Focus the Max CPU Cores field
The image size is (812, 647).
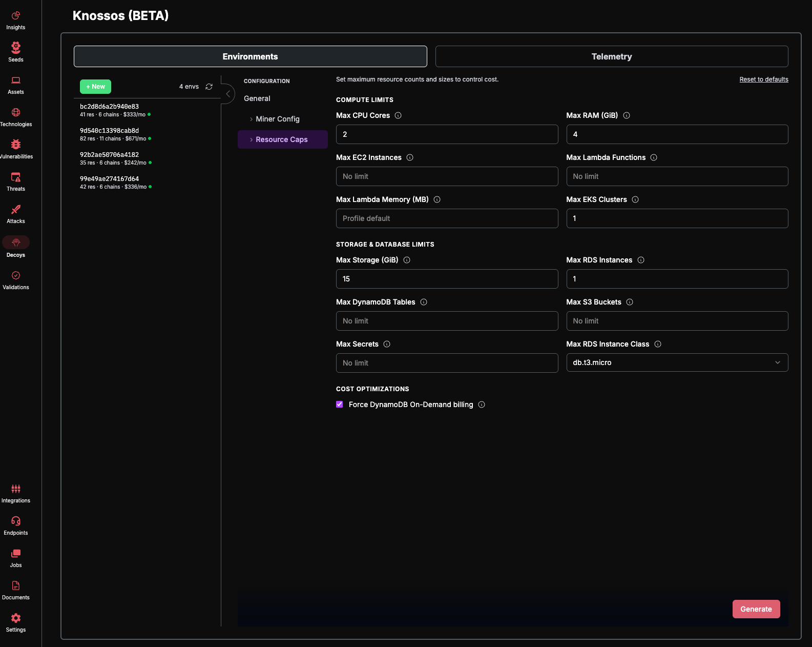pyautogui.click(x=447, y=134)
